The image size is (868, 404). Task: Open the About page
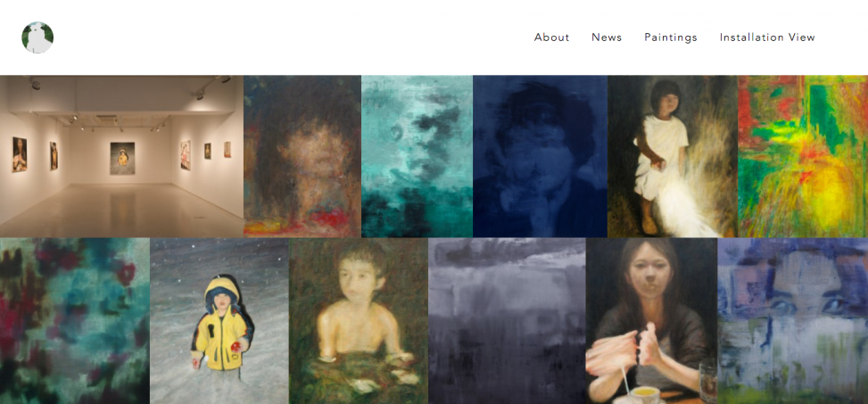(x=551, y=37)
